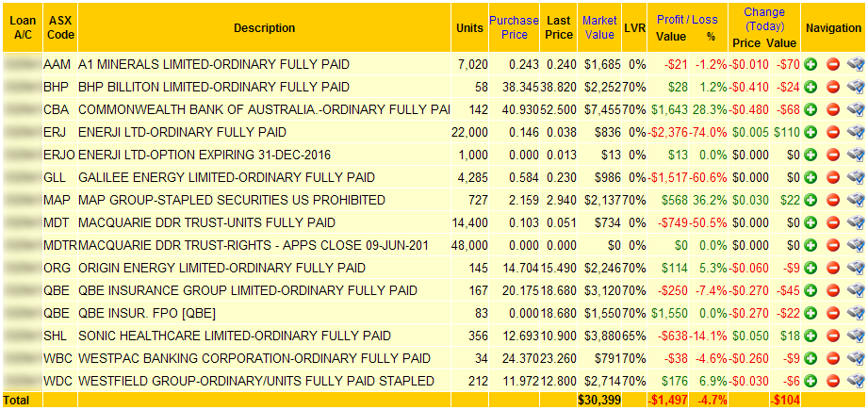Image resolution: width=868 pixels, height=410 pixels.
Task: Click the ASX Code column header
Action: pos(61,27)
